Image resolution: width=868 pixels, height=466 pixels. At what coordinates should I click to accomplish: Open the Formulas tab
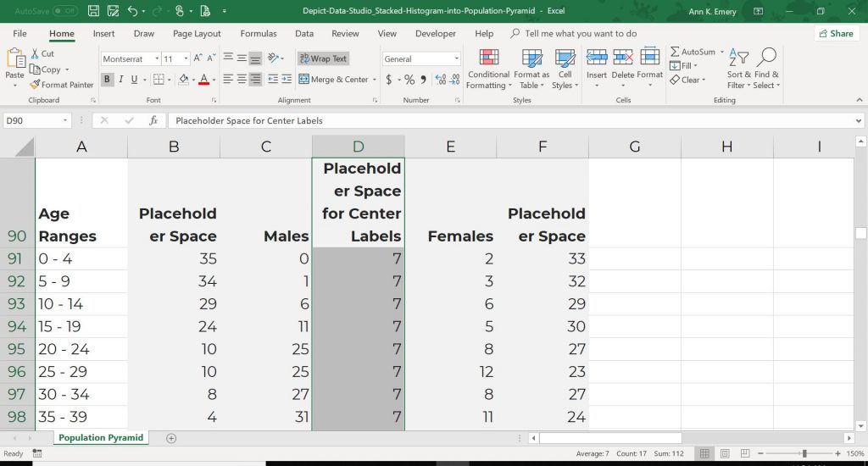(x=259, y=34)
